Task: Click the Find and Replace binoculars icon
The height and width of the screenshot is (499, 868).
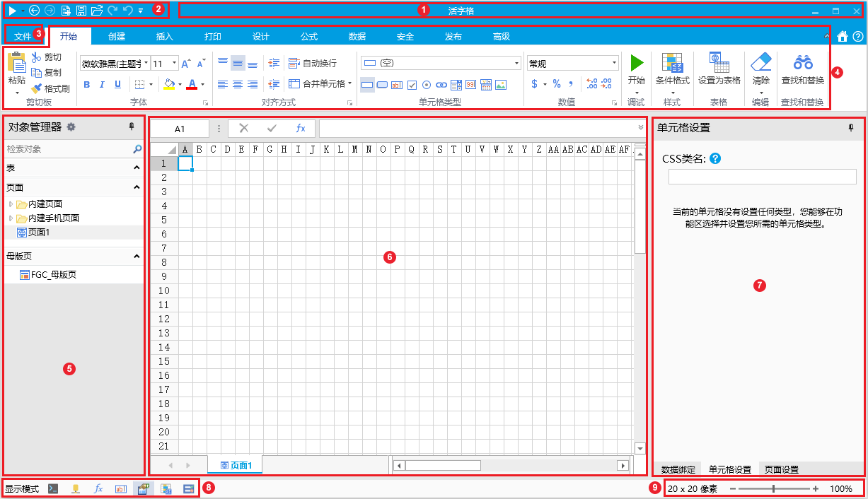Action: click(802, 62)
